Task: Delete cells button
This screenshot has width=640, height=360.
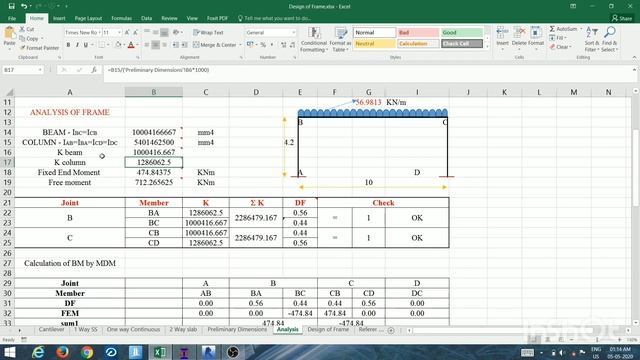Action: (519, 38)
